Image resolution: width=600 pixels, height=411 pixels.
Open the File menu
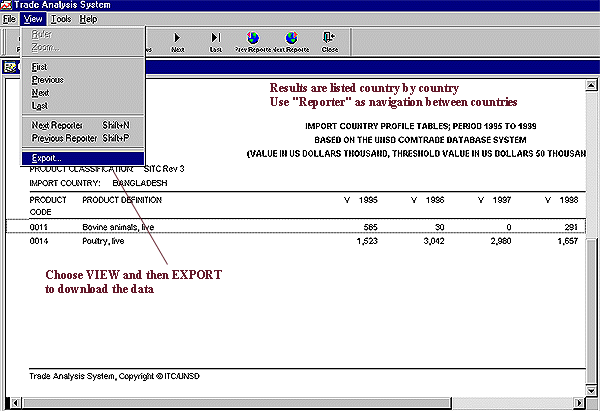coord(10,19)
